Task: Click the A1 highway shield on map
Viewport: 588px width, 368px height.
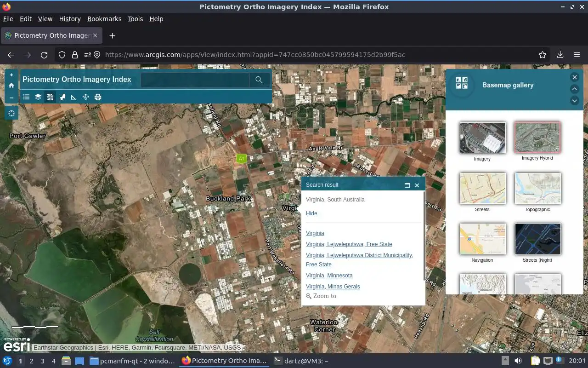Action: (241, 159)
